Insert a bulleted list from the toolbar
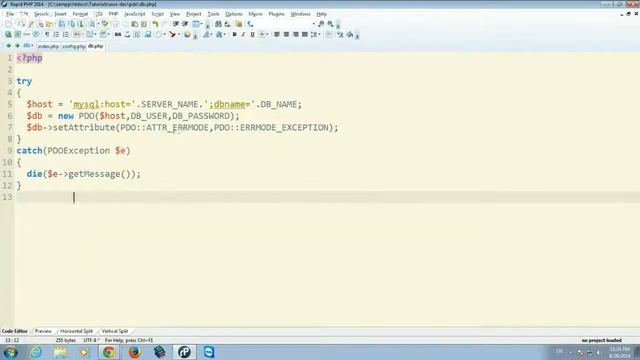This screenshot has height=360, width=640. [x=56, y=35]
